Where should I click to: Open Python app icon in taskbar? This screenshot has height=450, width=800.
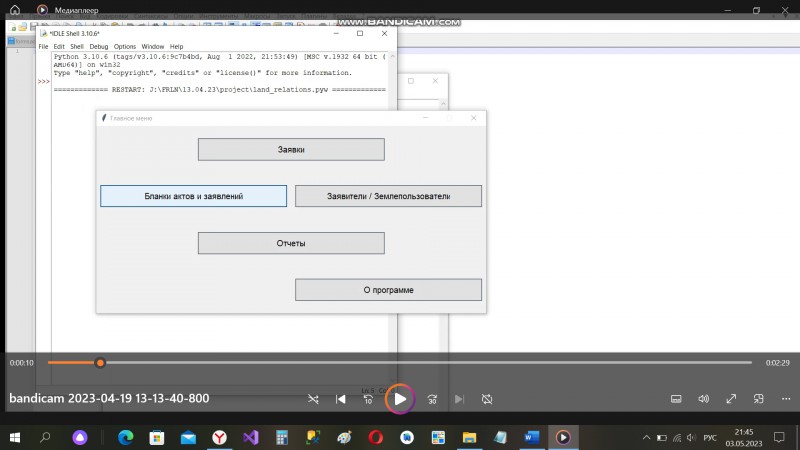tap(313, 438)
